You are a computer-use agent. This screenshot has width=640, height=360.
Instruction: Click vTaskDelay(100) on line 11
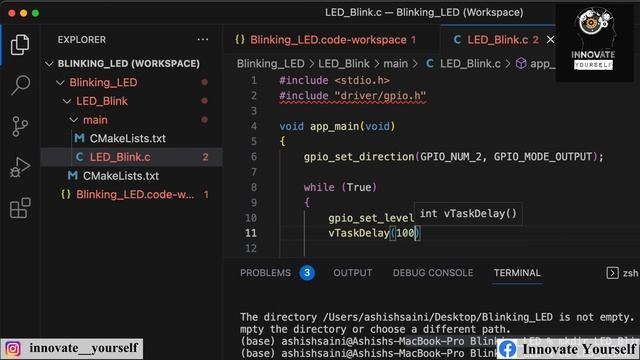[374, 233]
